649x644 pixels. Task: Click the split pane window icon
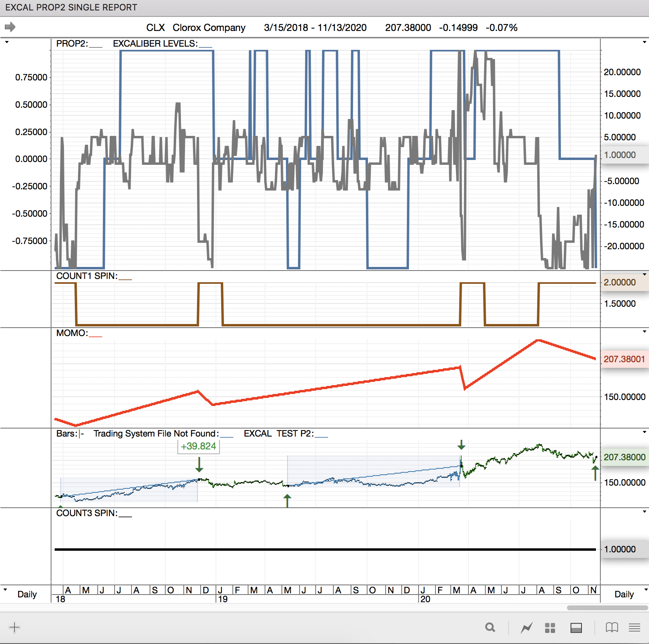click(x=576, y=628)
